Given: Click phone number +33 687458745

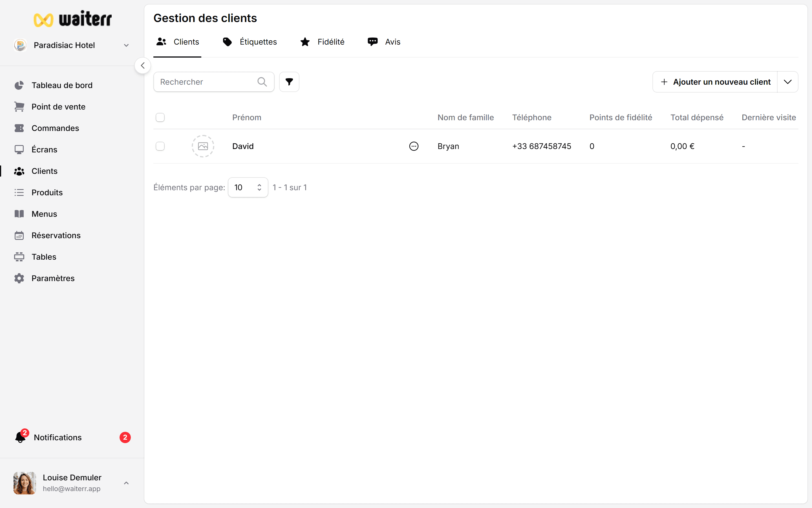Looking at the screenshot, I should pos(542,146).
